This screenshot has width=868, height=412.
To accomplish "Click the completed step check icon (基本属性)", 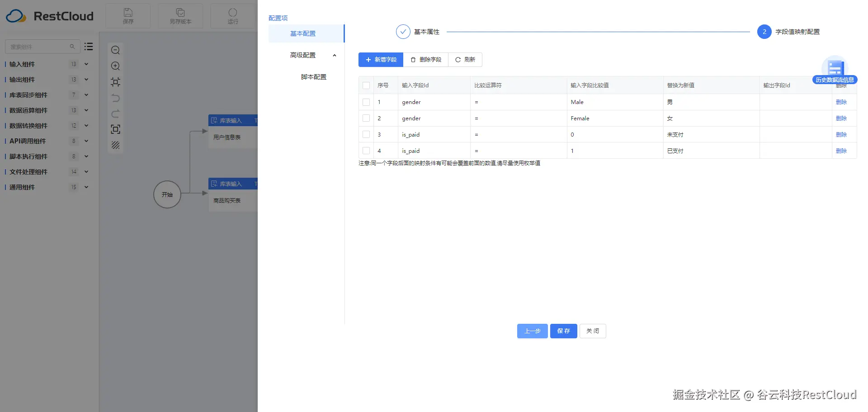I will pyautogui.click(x=403, y=32).
